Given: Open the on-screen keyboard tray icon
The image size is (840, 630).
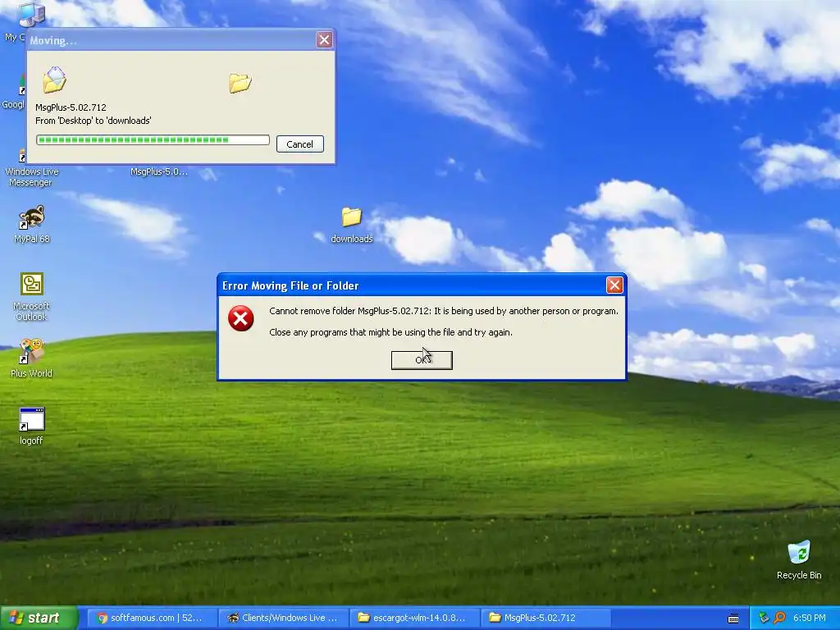Looking at the screenshot, I should pos(733,619).
